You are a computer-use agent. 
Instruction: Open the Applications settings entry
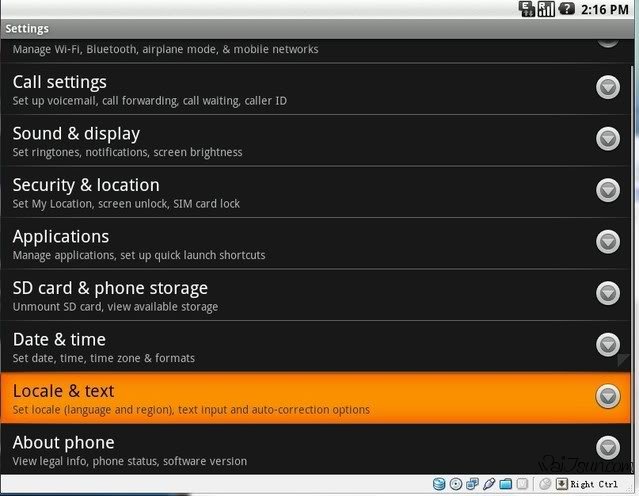click(x=300, y=243)
